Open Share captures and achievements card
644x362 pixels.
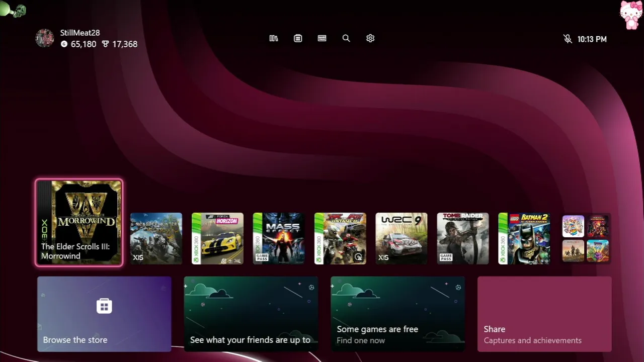(x=544, y=314)
